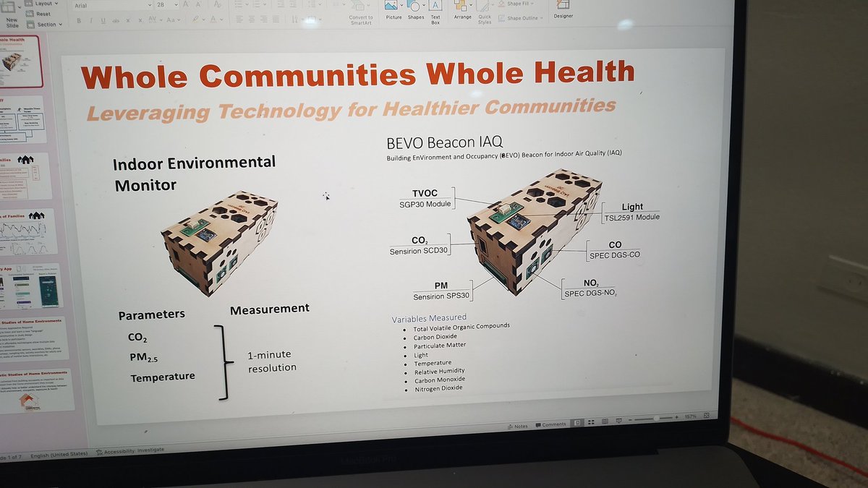Image resolution: width=868 pixels, height=488 pixels.
Task: Click the Leveraging Technology subtitle text
Action: pyautogui.click(x=351, y=109)
